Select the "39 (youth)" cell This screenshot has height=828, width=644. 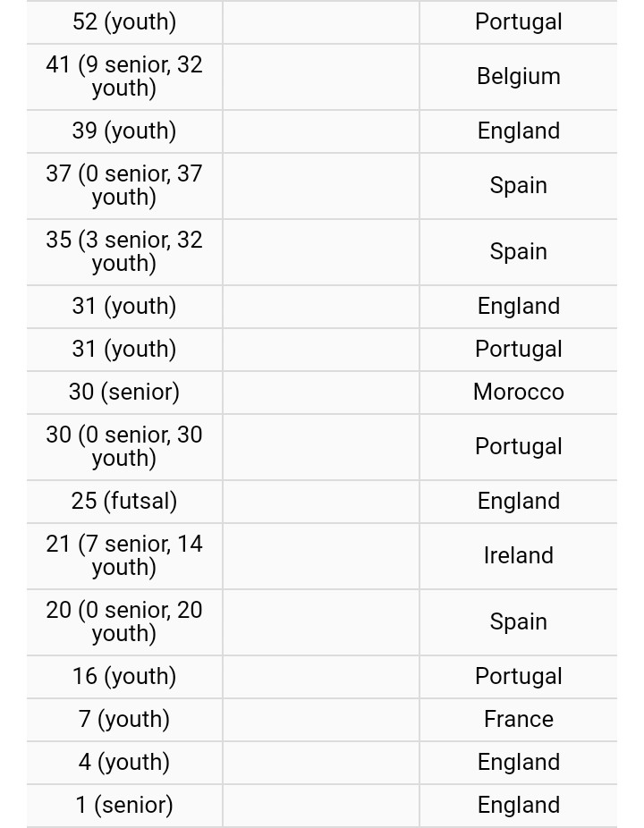coord(124,131)
